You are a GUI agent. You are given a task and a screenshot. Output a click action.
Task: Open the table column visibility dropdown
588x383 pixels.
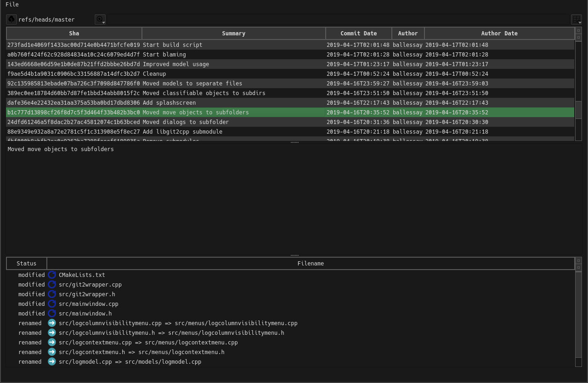pos(577,19)
